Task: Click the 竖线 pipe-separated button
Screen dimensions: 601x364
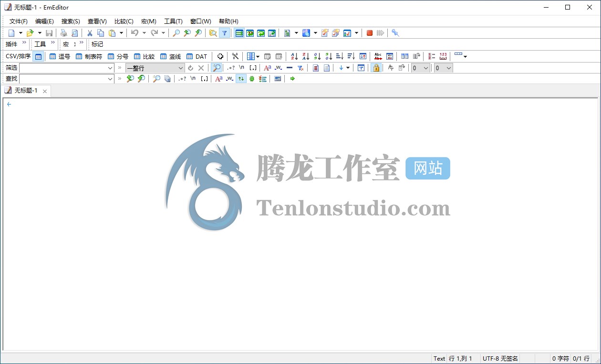Action: (170, 56)
